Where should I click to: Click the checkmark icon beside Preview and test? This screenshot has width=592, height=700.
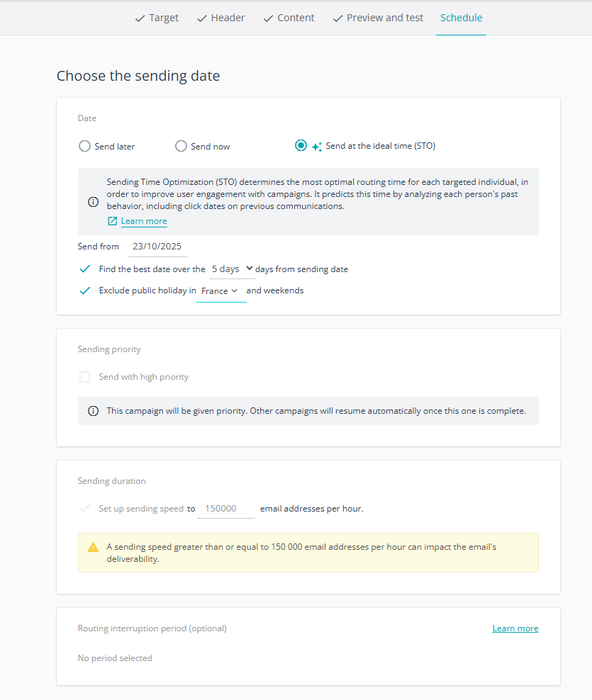pos(337,18)
